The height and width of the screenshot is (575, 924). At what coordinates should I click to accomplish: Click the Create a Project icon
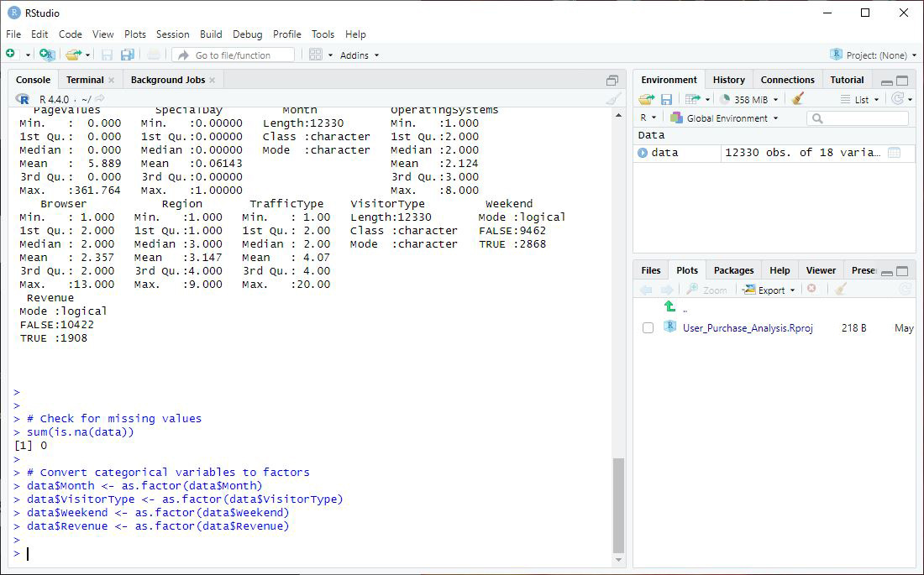pyautogui.click(x=47, y=55)
